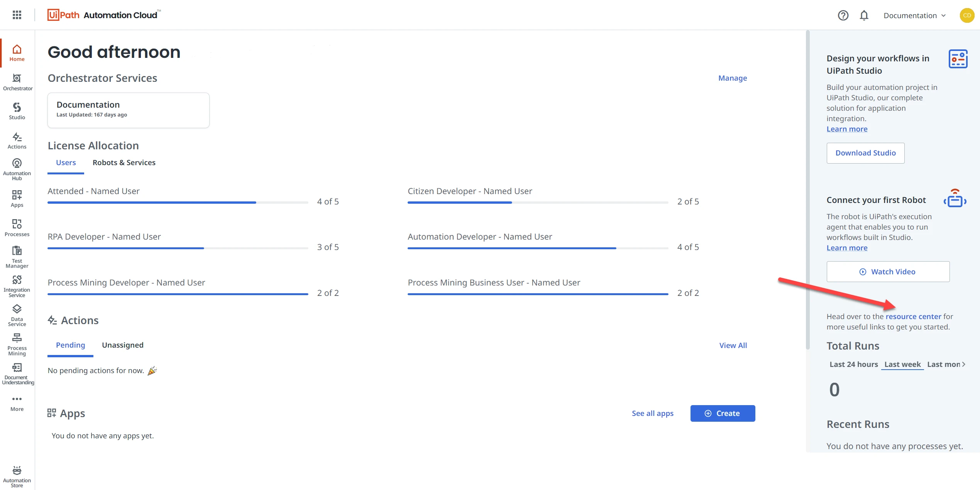
Task: Select the Unassigned actions tab
Action: point(123,345)
